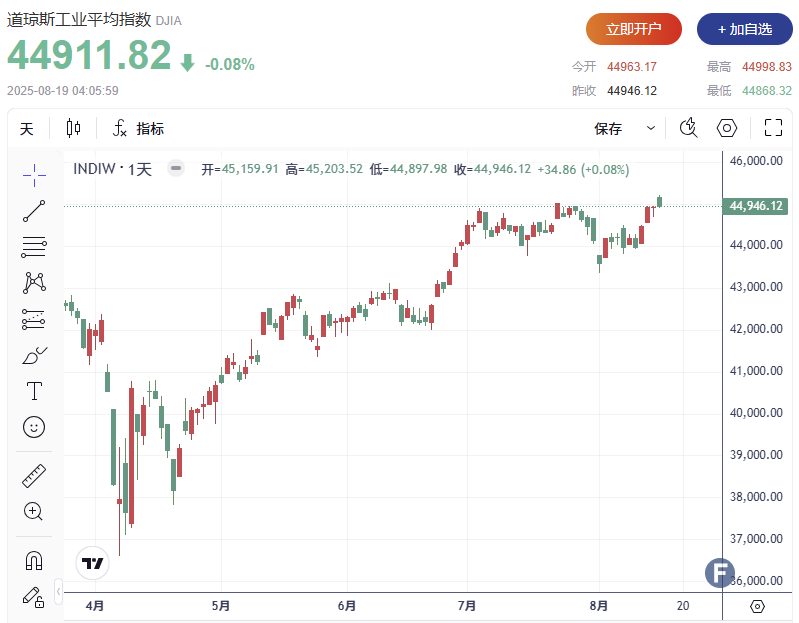Select the ruler measure tool
This screenshot has height=623, width=799.
(34, 475)
